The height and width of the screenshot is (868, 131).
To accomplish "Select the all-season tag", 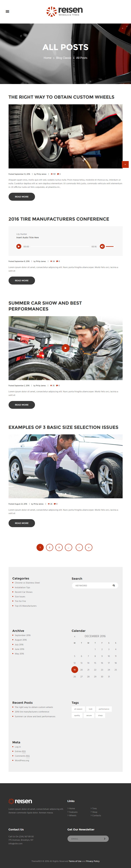I will 78,709.
